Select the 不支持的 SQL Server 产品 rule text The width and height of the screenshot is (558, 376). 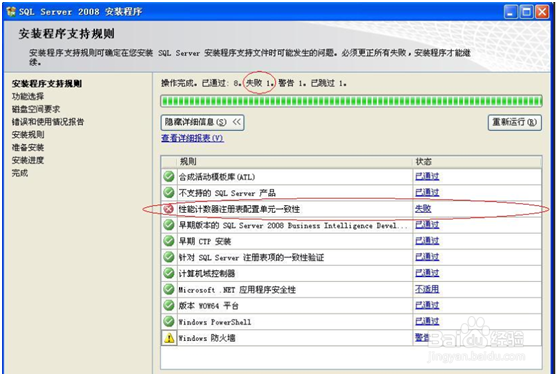[227, 193]
